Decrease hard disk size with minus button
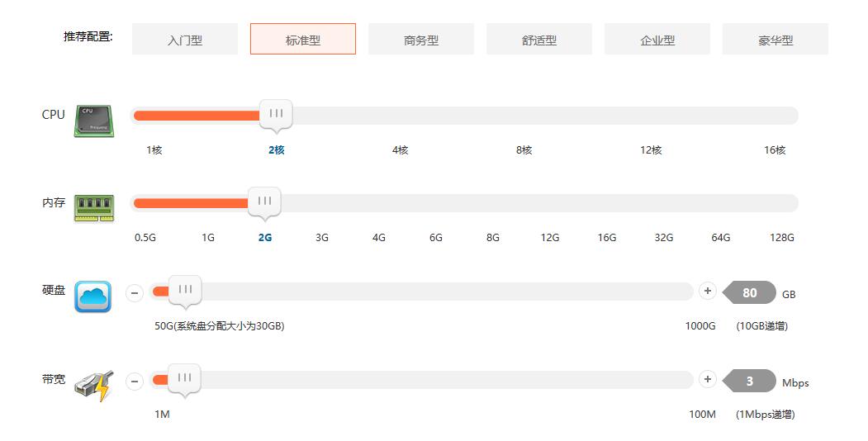Viewport: 868px width, 441px height. coord(135,292)
